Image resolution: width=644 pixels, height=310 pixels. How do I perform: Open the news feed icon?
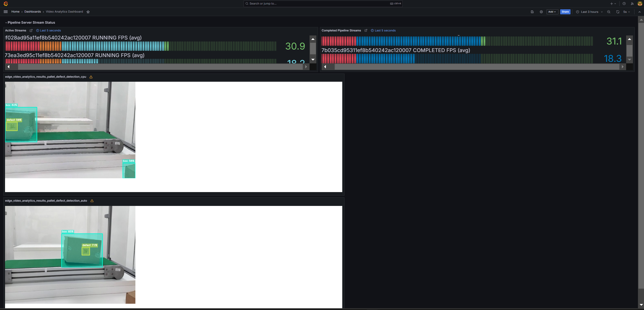click(x=632, y=4)
